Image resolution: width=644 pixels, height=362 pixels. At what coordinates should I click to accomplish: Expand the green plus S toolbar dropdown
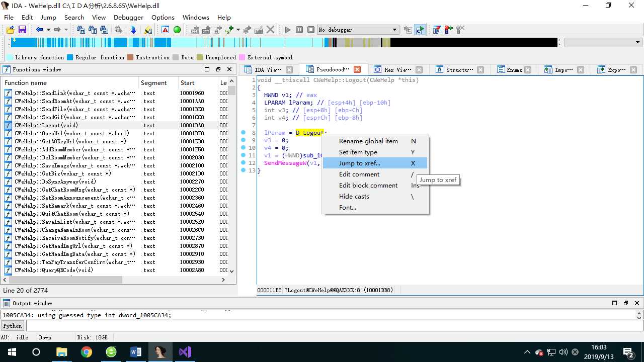[238, 30]
